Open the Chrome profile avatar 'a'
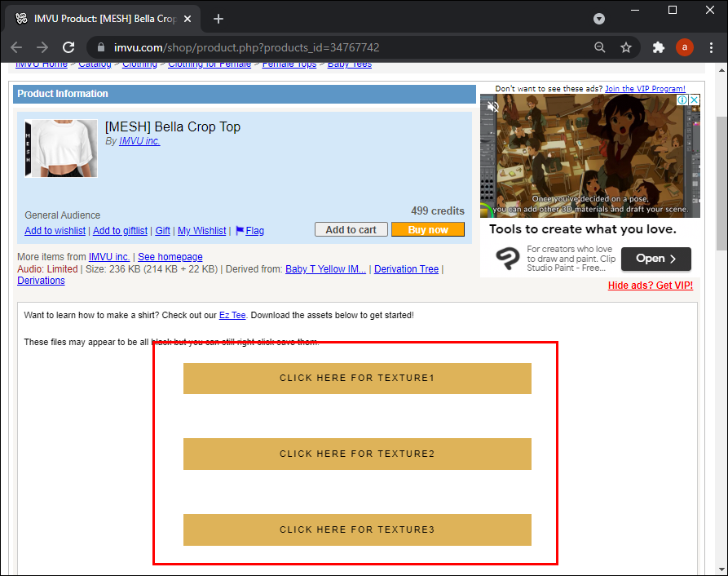 pos(684,47)
